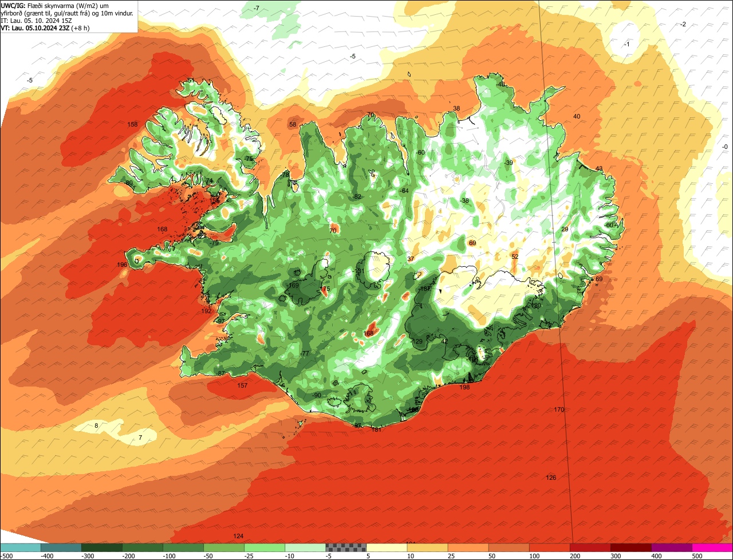This screenshot has height=560, width=733.
Task: Click the '-0' value at the right edge
Action: (724, 147)
